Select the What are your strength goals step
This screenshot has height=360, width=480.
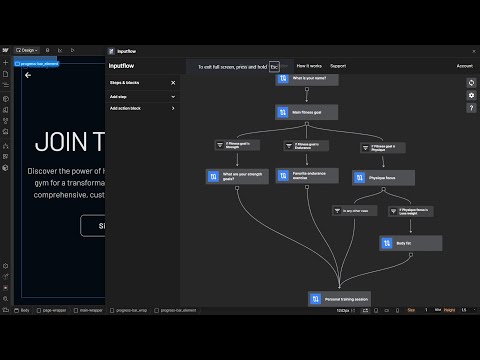coord(237,176)
